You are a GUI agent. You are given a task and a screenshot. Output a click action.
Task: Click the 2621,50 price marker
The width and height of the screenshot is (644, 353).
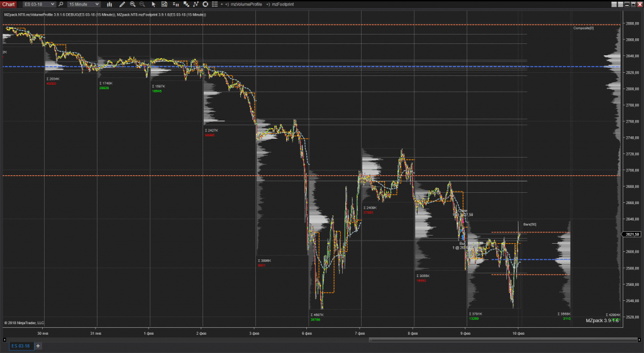[631, 234]
